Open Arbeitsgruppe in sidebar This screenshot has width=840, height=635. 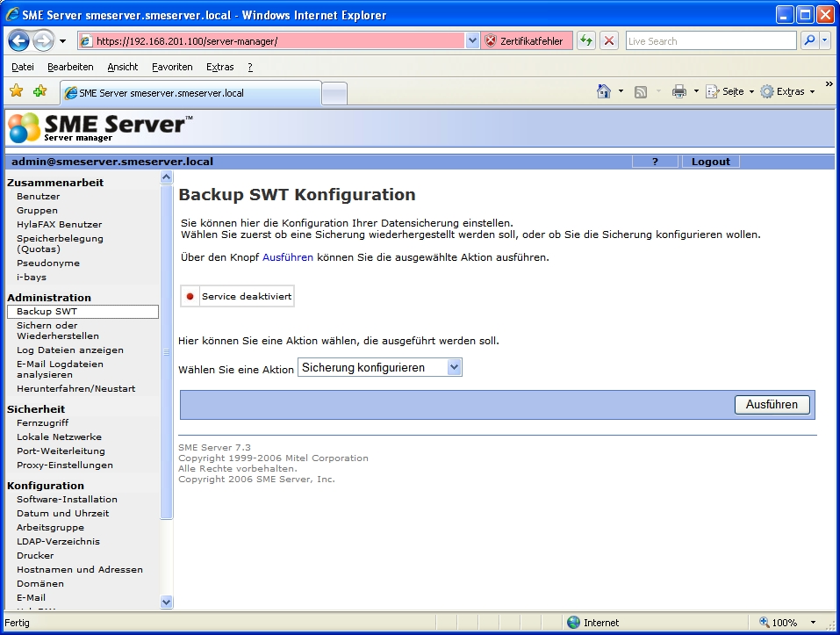click(50, 527)
